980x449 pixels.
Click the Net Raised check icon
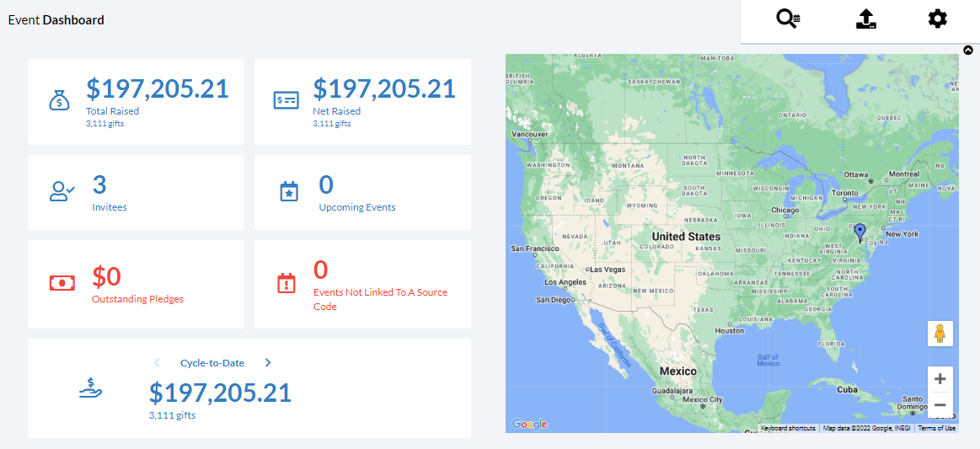click(x=287, y=100)
